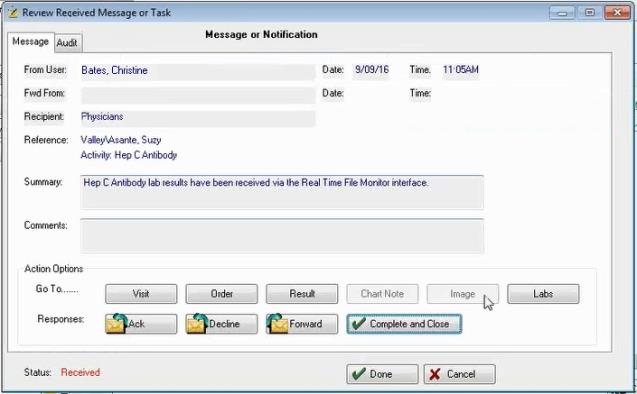Click the window title bar pencil icon

[13, 13]
